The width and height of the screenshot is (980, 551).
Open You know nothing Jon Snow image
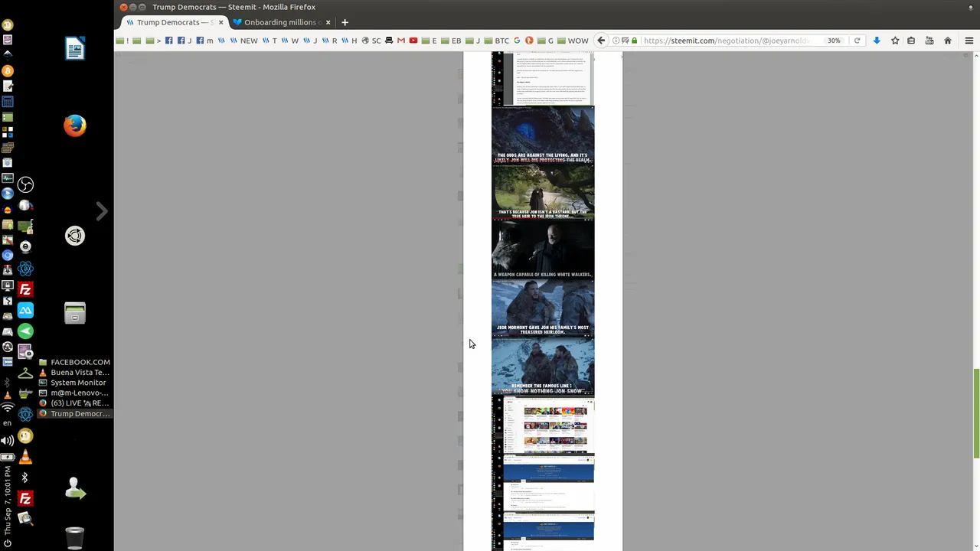pos(543,367)
